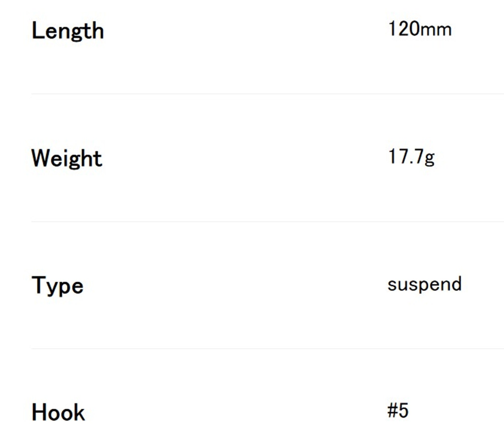Click the Weight label
The height and width of the screenshot is (447, 504).
(x=67, y=158)
